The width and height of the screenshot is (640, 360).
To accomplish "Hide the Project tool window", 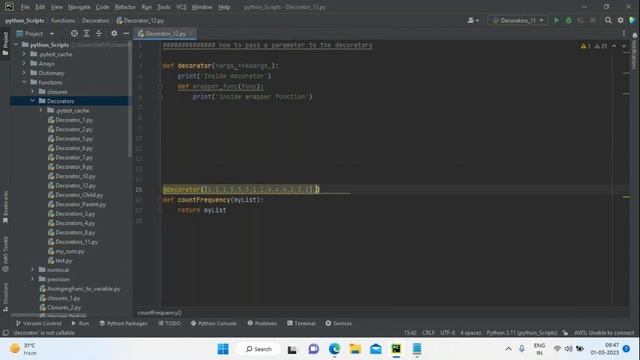I will point(126,33).
